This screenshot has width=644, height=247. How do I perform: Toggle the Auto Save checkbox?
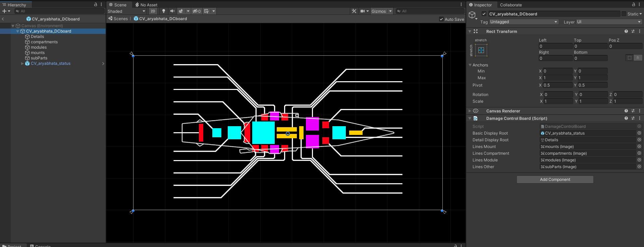click(441, 19)
